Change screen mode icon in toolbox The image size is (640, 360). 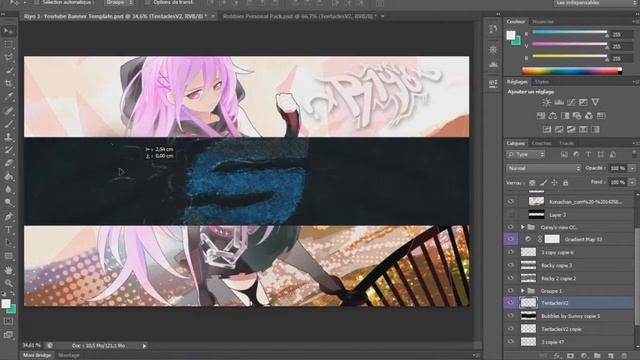click(8, 335)
